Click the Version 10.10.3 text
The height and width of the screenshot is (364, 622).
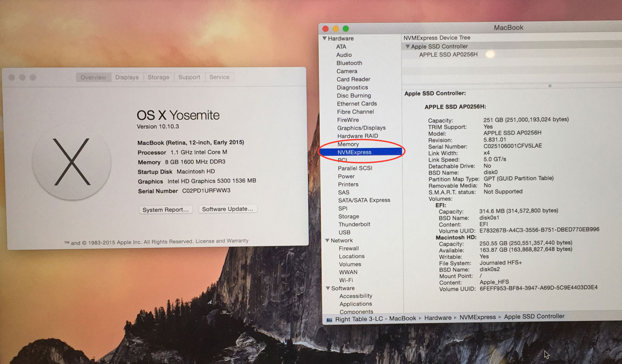point(159,126)
